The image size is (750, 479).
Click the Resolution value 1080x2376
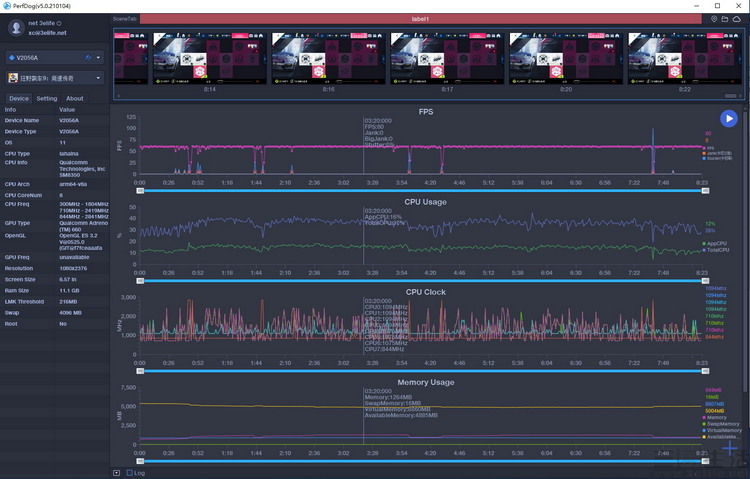73,268
